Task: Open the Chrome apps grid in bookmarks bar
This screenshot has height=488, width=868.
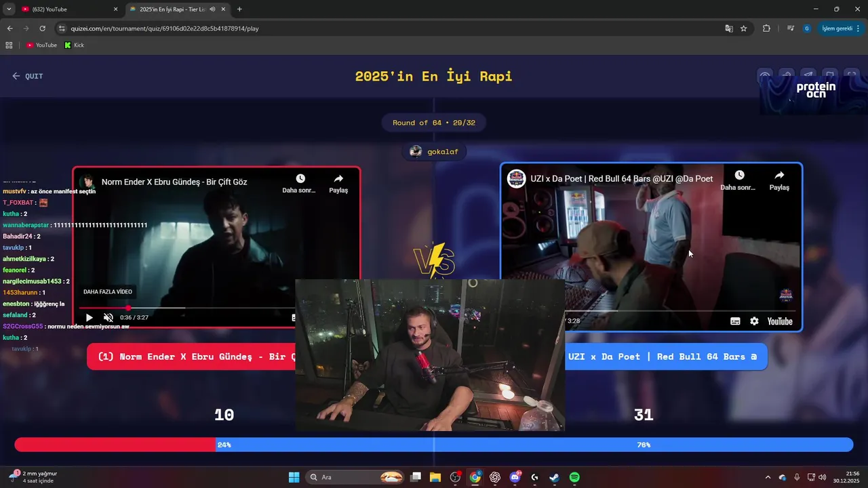Action: [9, 45]
